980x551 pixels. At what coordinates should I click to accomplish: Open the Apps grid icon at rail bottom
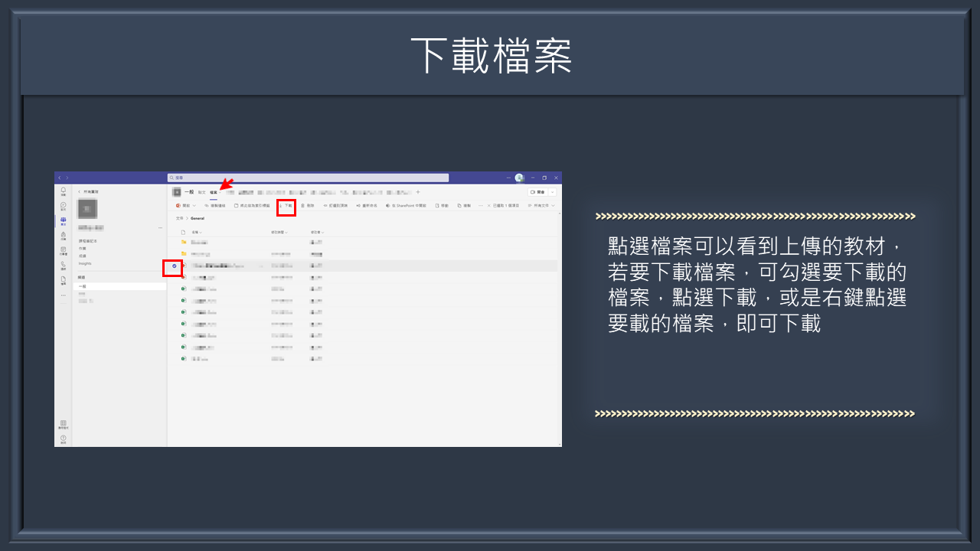coord(64,425)
